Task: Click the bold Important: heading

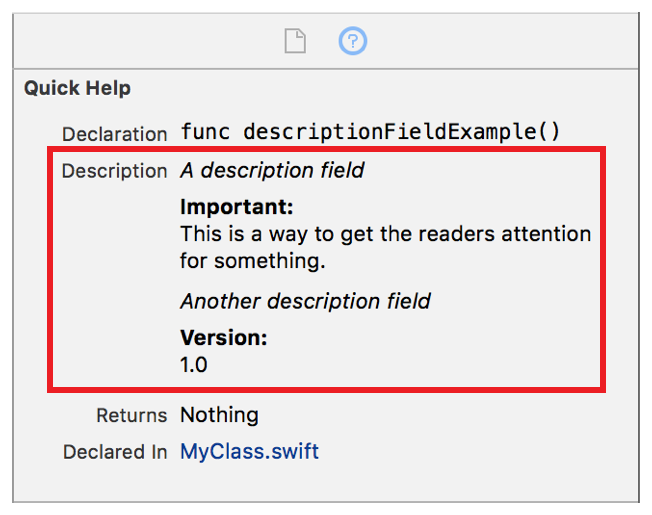Action: pos(236,208)
